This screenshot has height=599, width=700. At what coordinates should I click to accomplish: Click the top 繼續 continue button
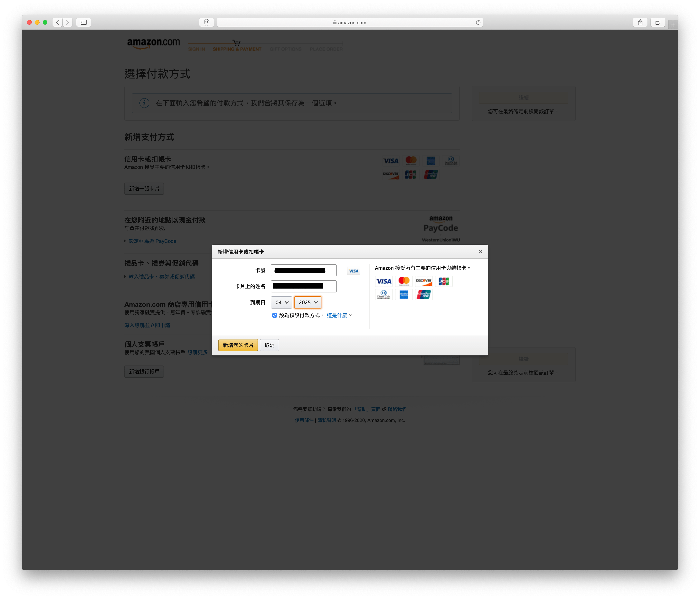pos(523,98)
